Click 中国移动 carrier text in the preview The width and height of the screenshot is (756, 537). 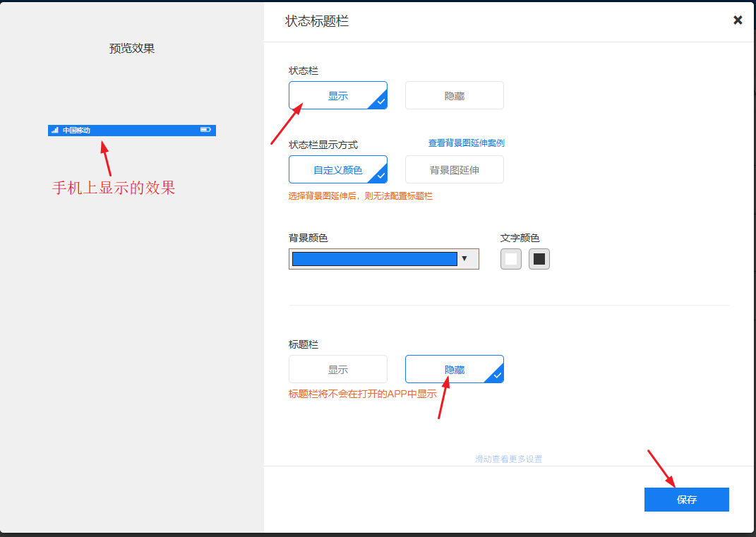(76, 131)
